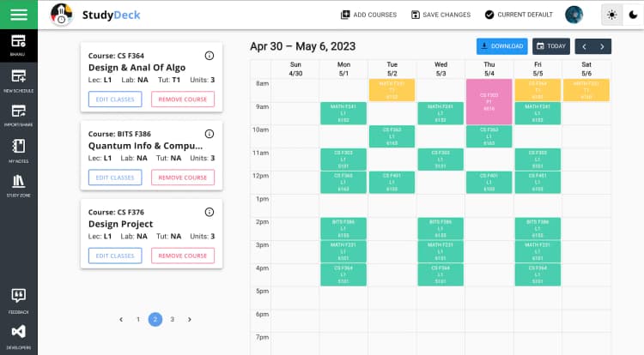Open My Notes in the sidebar
The image size is (644, 355).
click(x=18, y=151)
